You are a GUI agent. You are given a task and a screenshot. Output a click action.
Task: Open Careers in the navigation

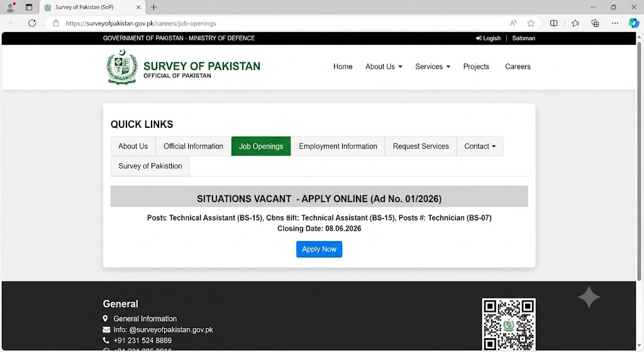[x=518, y=67]
